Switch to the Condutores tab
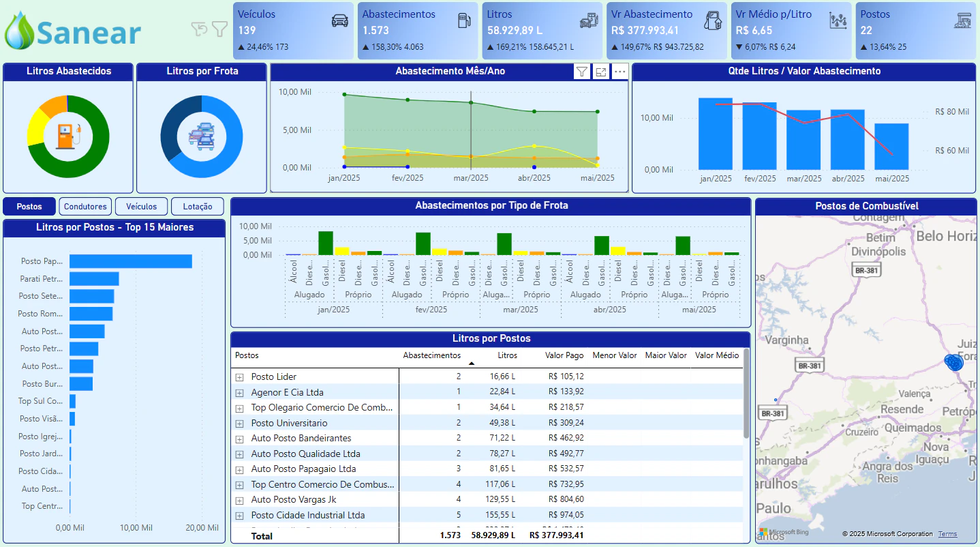Screen dimensions: 980x547 [85, 207]
